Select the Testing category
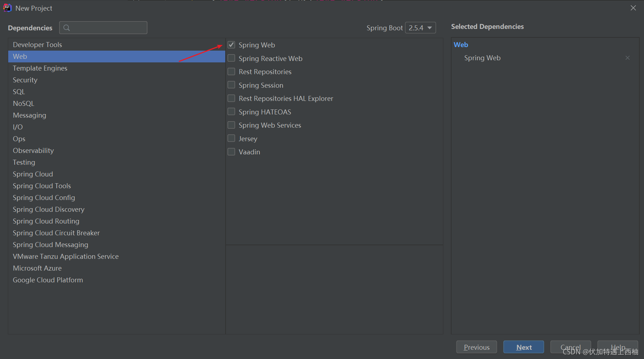Screen dimensions: 644x359 point(117,162)
